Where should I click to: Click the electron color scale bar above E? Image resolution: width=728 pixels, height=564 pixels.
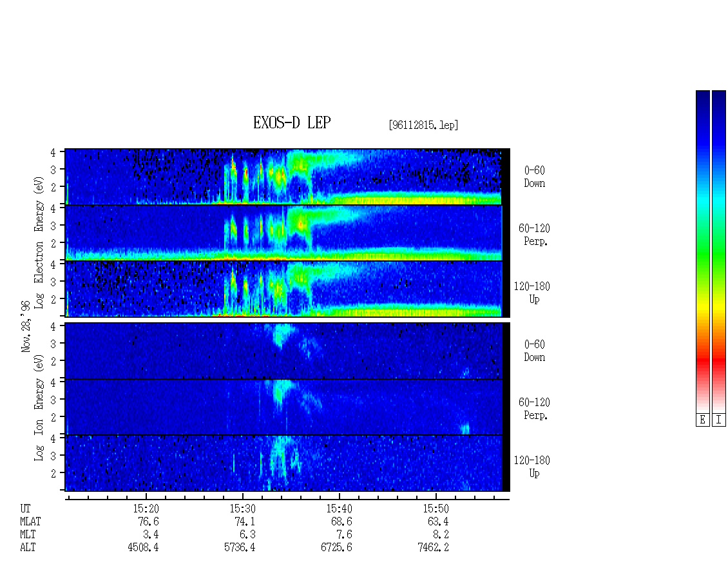(702, 251)
